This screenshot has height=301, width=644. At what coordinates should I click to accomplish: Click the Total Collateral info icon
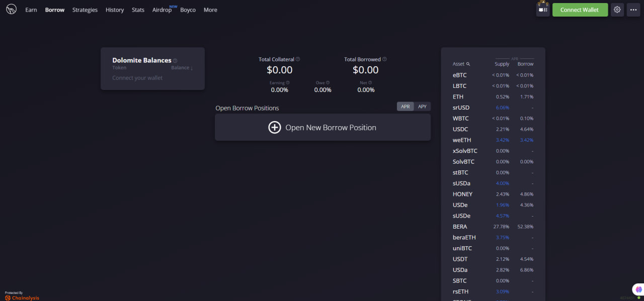coord(298,59)
